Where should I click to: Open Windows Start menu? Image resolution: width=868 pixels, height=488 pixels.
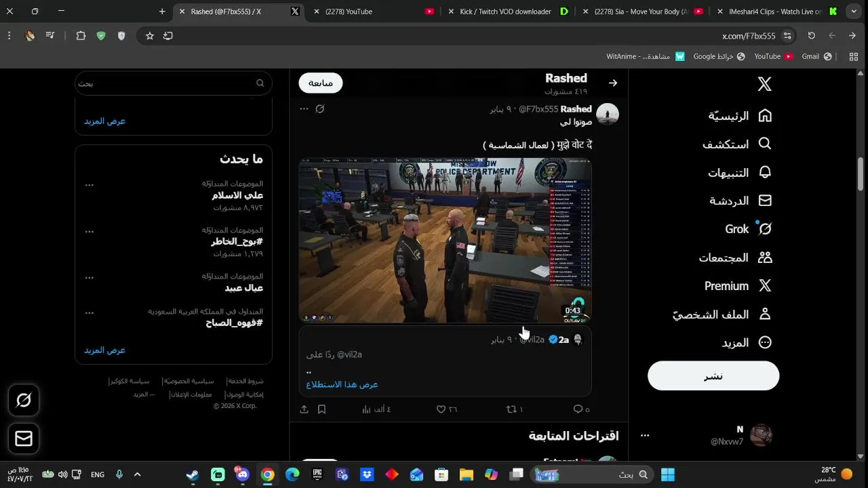668,474
